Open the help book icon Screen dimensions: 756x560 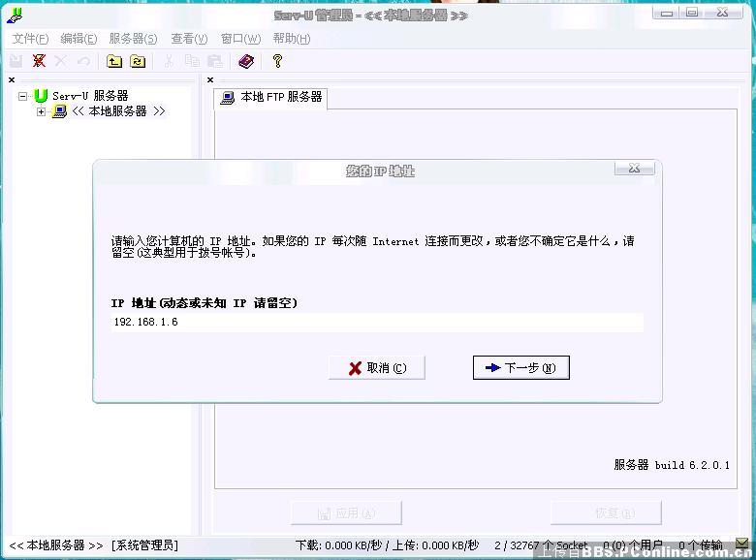pyautogui.click(x=246, y=61)
